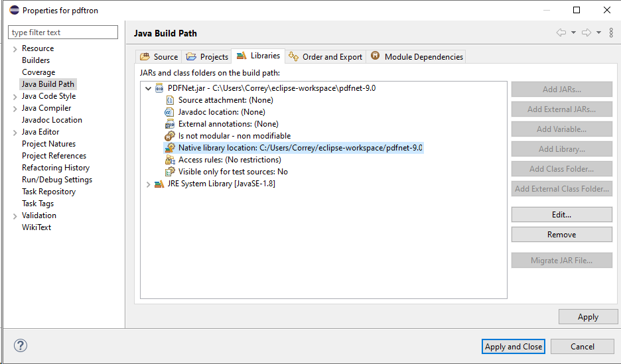Expand the Java Code Style category
621x364 pixels.
coord(15,97)
